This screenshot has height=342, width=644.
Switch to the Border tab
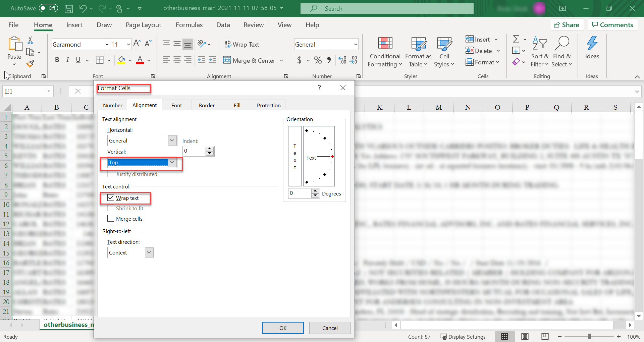tap(207, 105)
